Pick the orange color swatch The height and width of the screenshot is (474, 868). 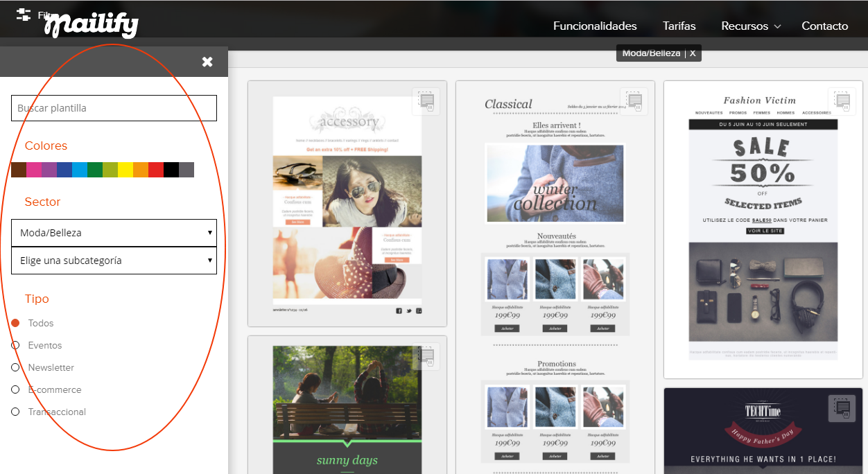click(x=141, y=170)
